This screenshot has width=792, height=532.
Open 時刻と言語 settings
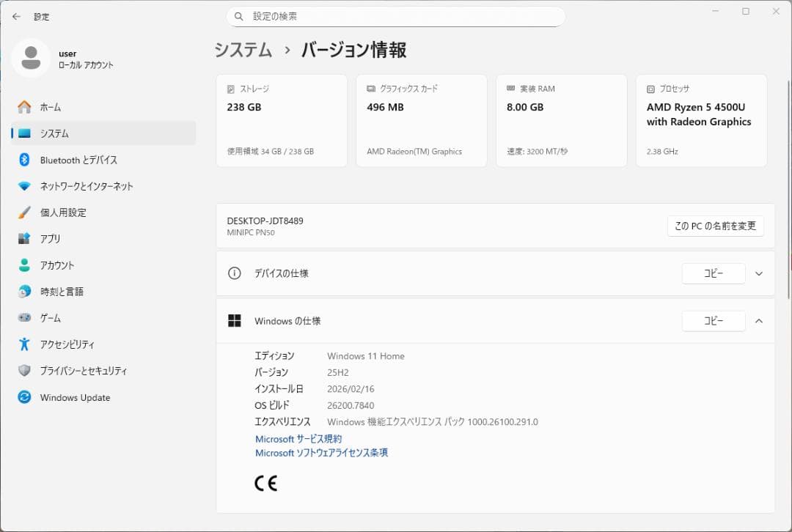point(103,291)
